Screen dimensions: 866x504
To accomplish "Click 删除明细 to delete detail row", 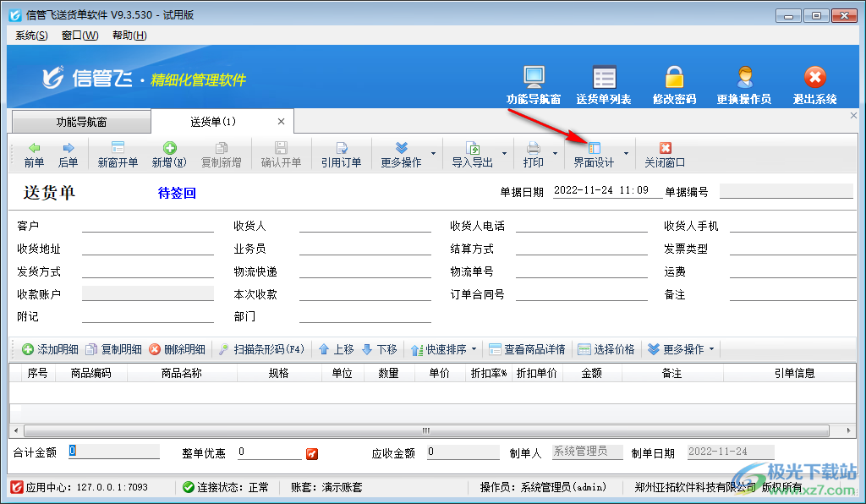I will (x=178, y=349).
